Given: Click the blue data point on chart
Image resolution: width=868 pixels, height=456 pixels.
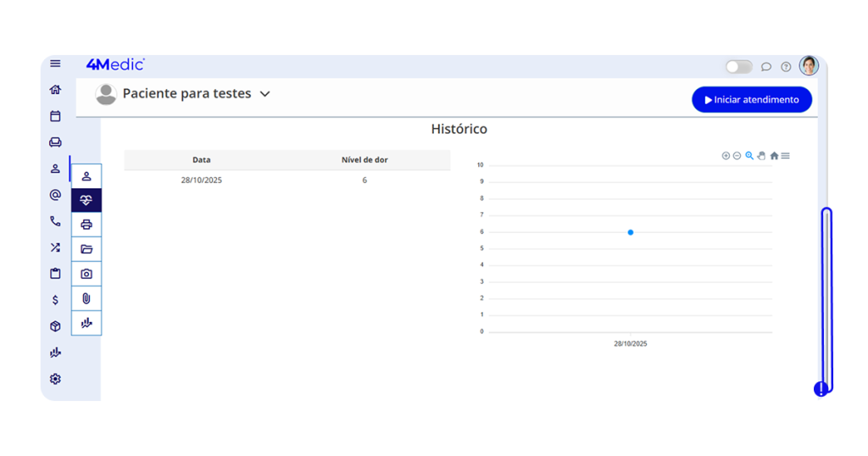Looking at the screenshot, I should point(631,232).
